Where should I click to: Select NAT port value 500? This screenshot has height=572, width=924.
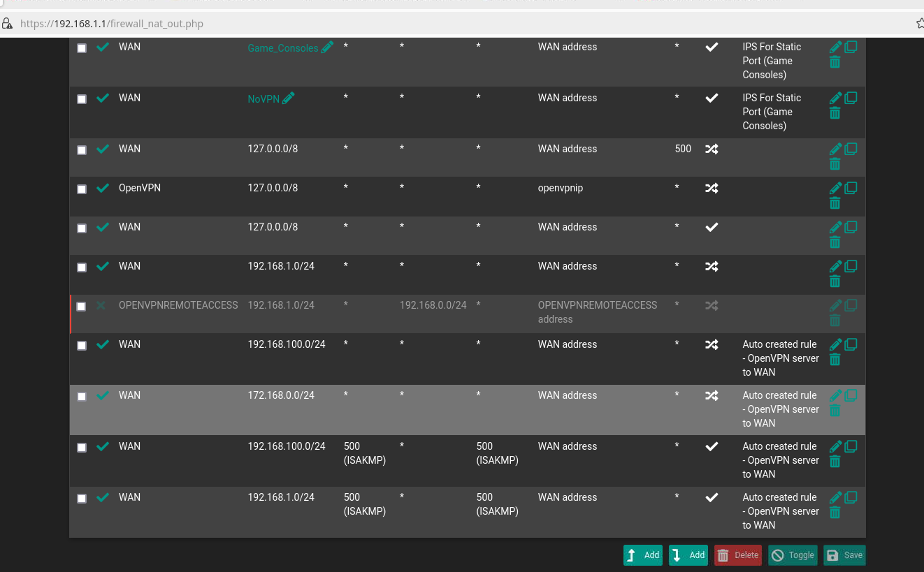tap(683, 149)
